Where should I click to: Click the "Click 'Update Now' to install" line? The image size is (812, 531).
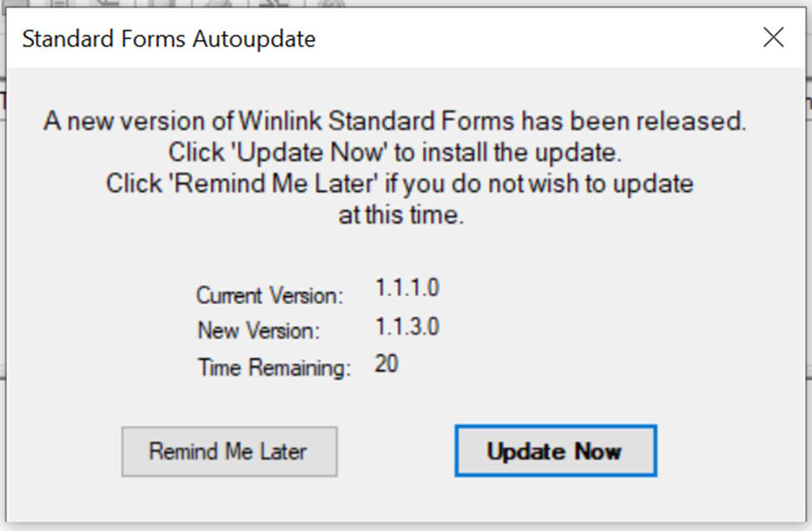pos(396,152)
